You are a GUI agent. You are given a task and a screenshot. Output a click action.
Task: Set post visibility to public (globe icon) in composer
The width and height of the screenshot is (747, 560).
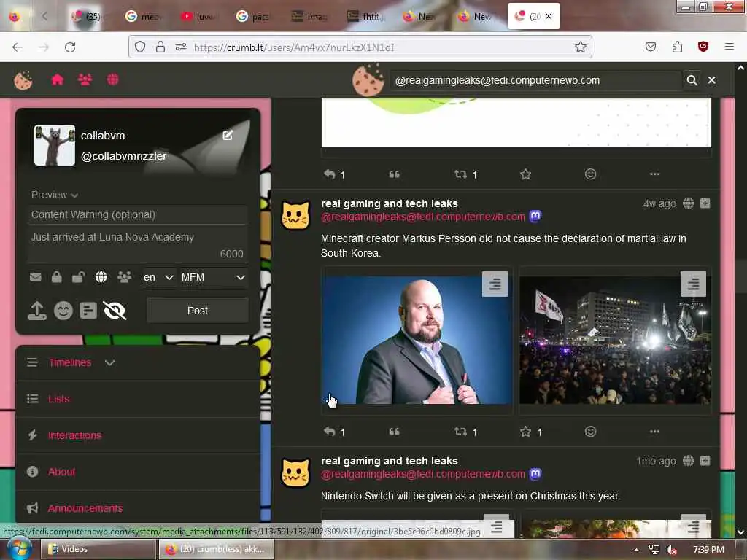pyautogui.click(x=101, y=277)
